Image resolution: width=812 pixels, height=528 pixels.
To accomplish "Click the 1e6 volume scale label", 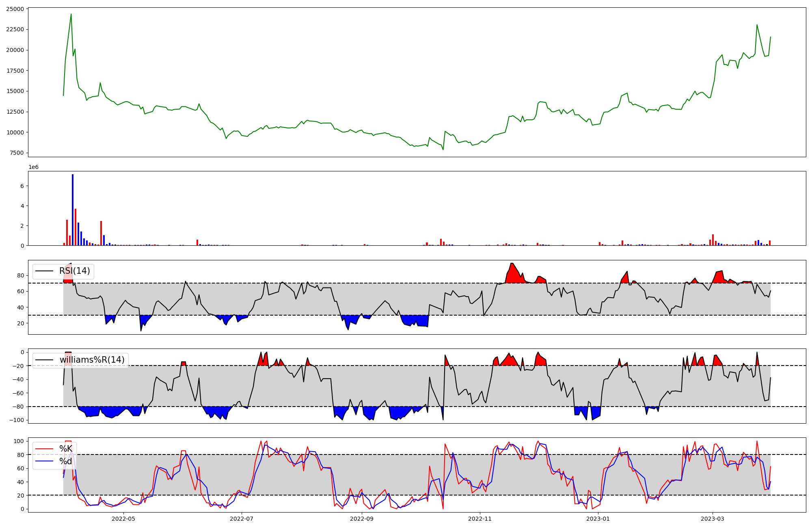I will [33, 167].
